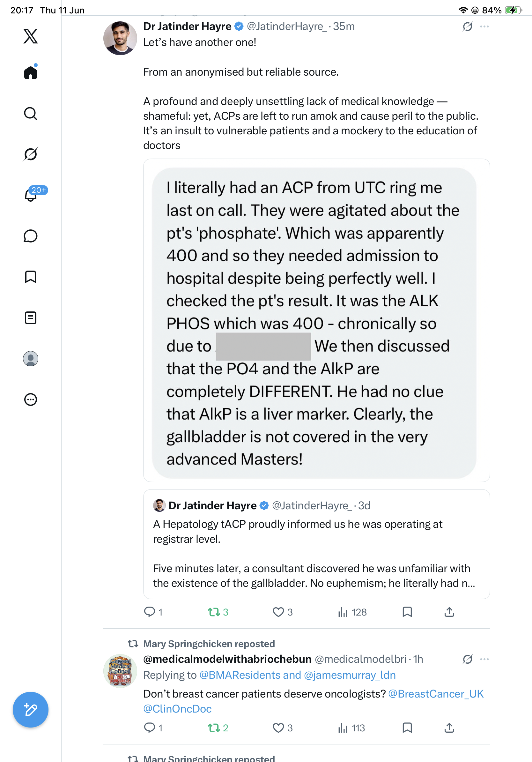The image size is (532, 762).
Task: Toggle repost on Dr Jatinder Hayre's post
Action: [x=218, y=612]
